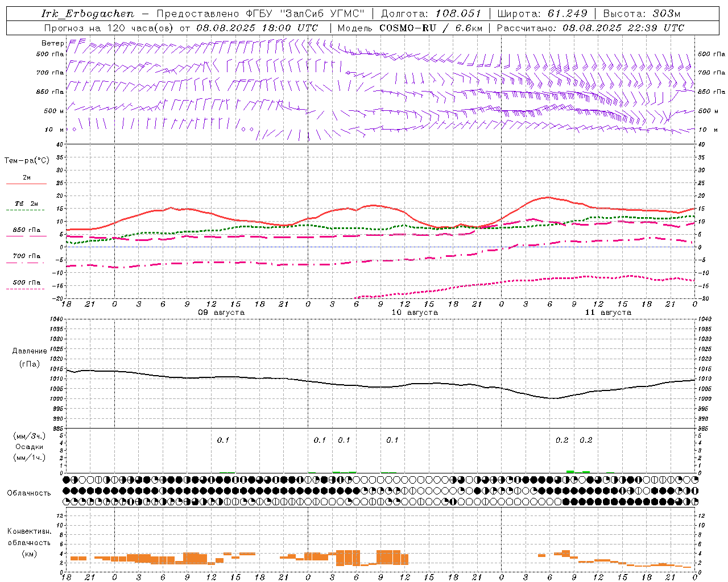Click the station name Irk_Erbogachen

88,14
